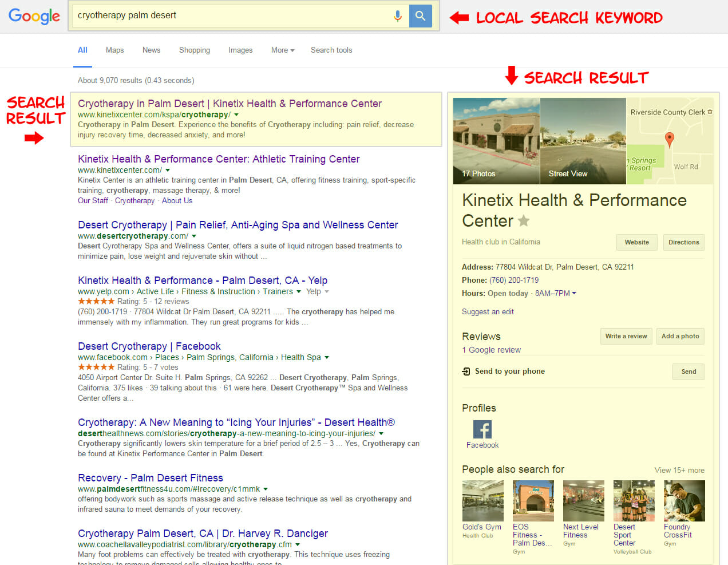Expand dropdown arrow beside palmdesertfitness4u.com URL
728x565 pixels.
(x=266, y=489)
